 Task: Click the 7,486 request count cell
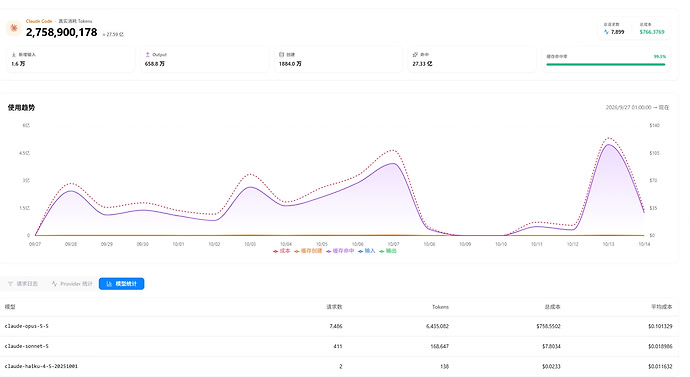tap(335, 326)
